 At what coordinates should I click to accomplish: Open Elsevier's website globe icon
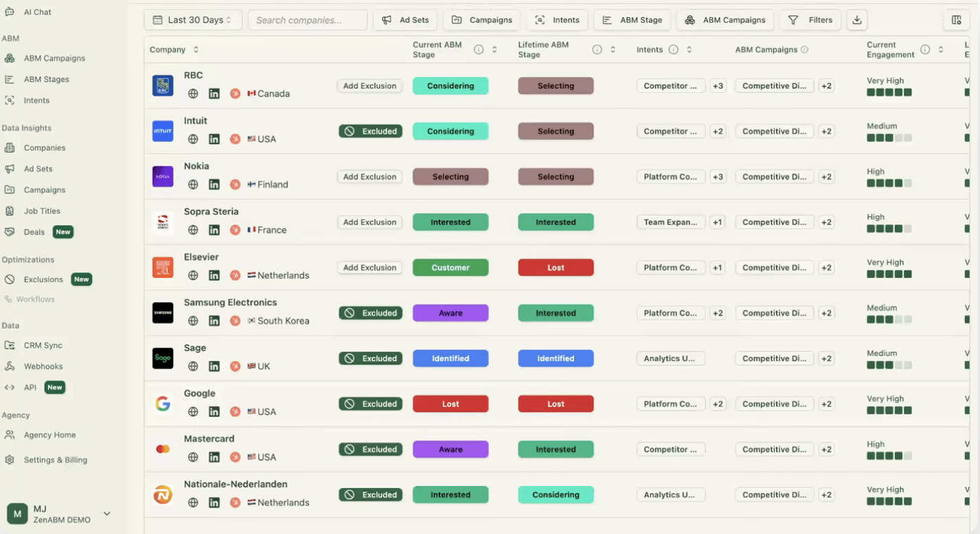click(193, 275)
